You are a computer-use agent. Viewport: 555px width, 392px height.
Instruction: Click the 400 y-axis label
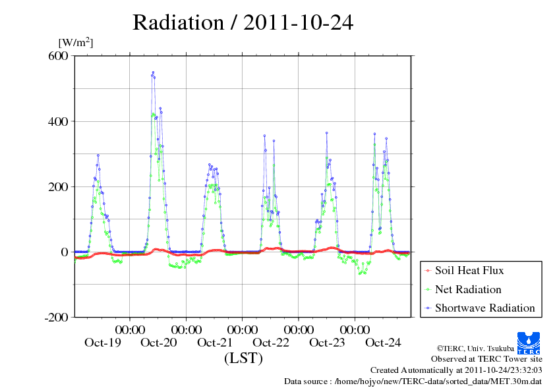[58, 121]
